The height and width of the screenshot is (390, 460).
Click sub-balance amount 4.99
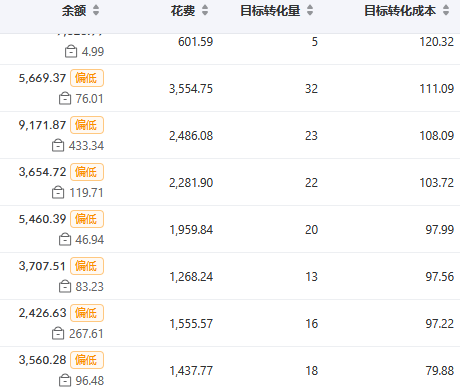click(93, 52)
